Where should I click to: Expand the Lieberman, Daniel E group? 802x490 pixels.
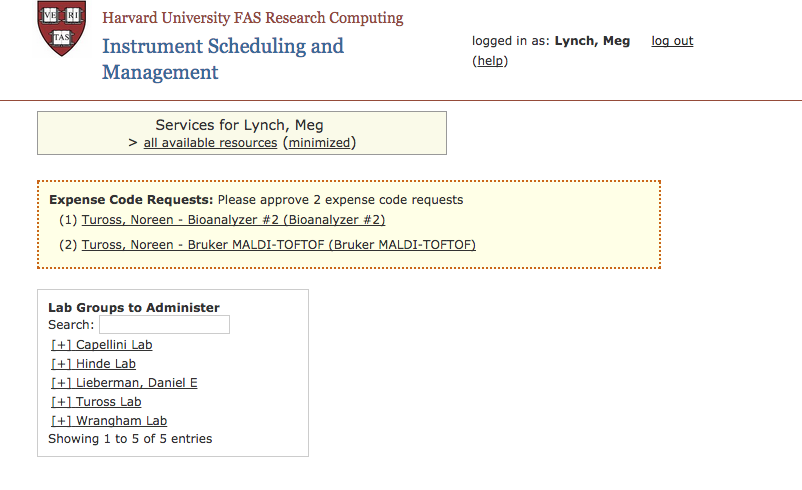point(124,383)
